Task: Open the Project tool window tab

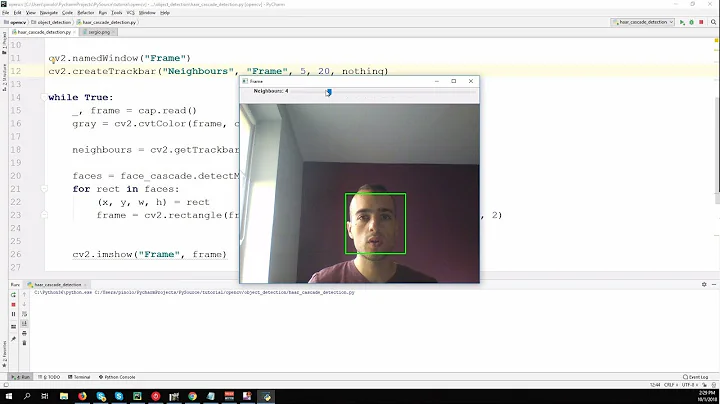Action: click(4, 43)
